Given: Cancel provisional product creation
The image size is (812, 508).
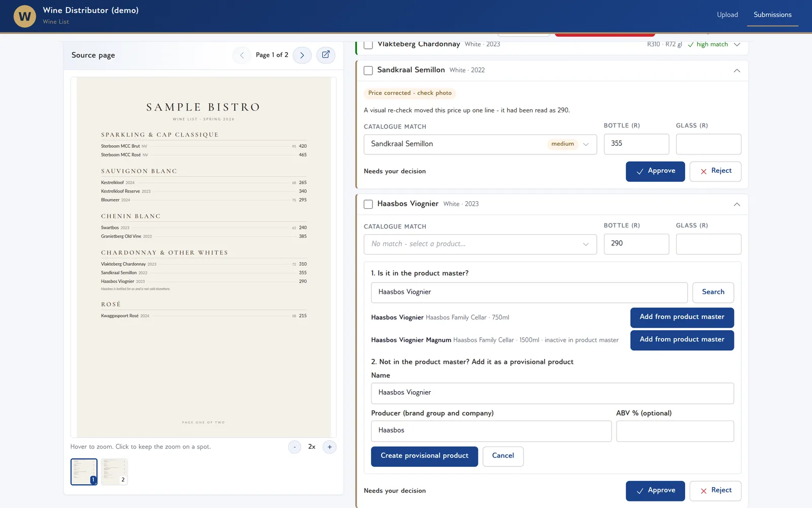Looking at the screenshot, I should tap(503, 456).
